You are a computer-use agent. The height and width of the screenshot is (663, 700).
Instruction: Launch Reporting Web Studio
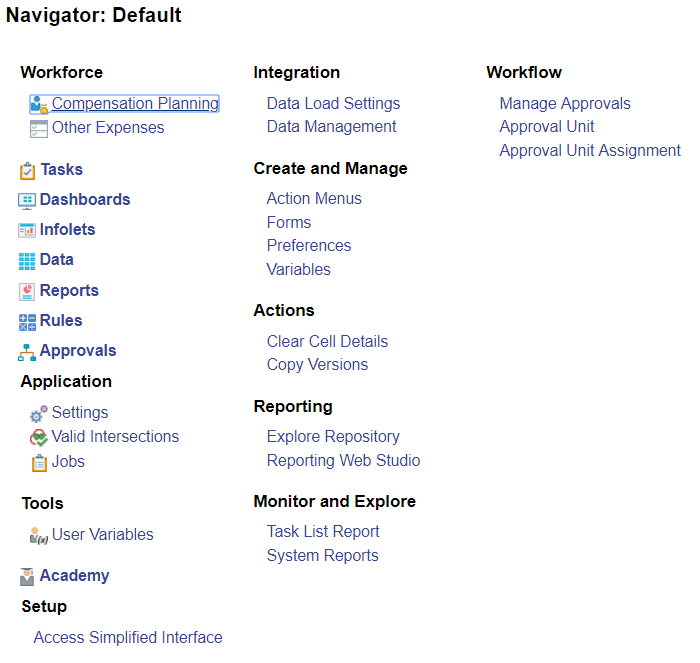tap(344, 461)
